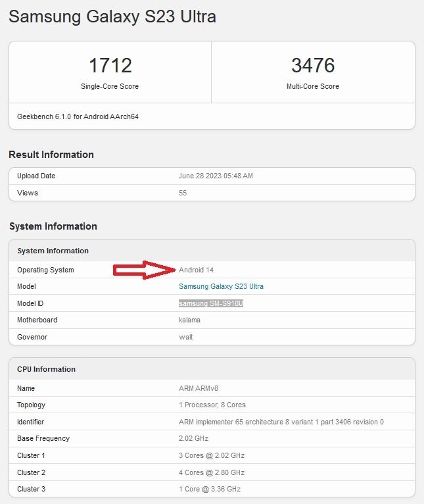Click the Governor label
The height and width of the screenshot is (504, 424).
point(32,337)
